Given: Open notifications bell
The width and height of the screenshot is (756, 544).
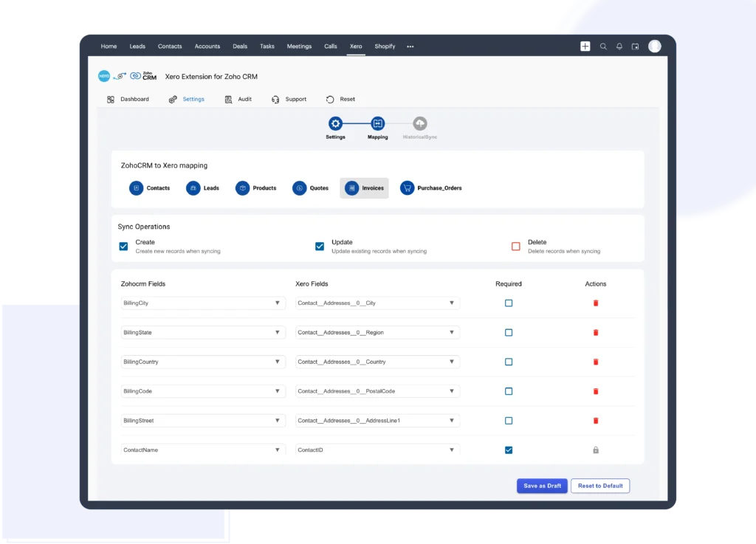Looking at the screenshot, I should pyautogui.click(x=620, y=46).
